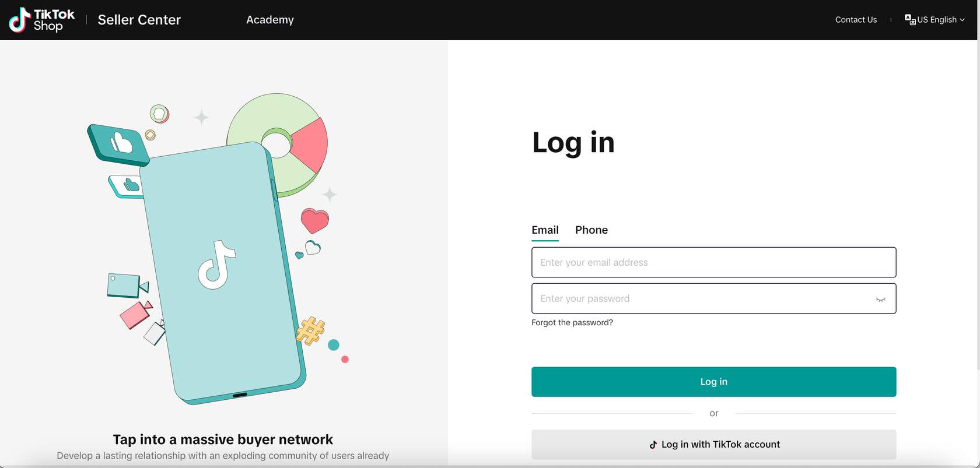Click the teal Log in button
The image size is (980, 468).
coord(713,382)
